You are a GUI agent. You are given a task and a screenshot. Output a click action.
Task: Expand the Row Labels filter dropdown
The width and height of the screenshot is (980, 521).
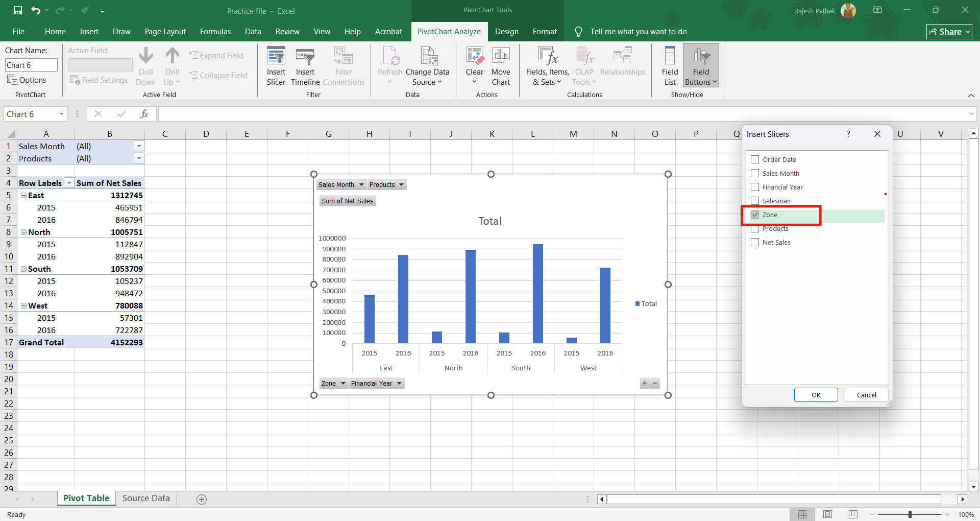pyautogui.click(x=69, y=183)
